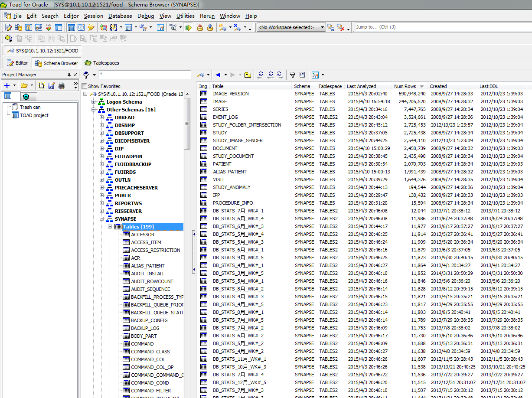Save the current workspace icon
The height and width of the screenshot is (398, 532).
(x=331, y=27)
